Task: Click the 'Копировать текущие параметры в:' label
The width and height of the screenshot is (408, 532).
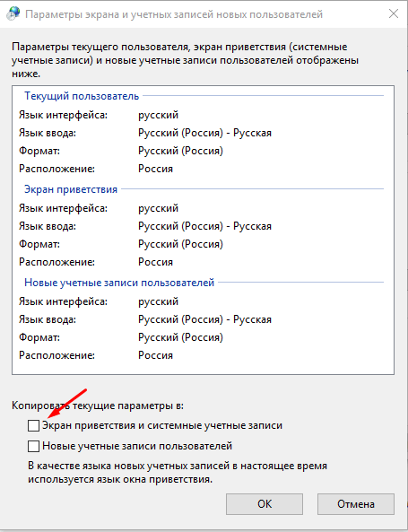Action: pyautogui.click(x=98, y=406)
